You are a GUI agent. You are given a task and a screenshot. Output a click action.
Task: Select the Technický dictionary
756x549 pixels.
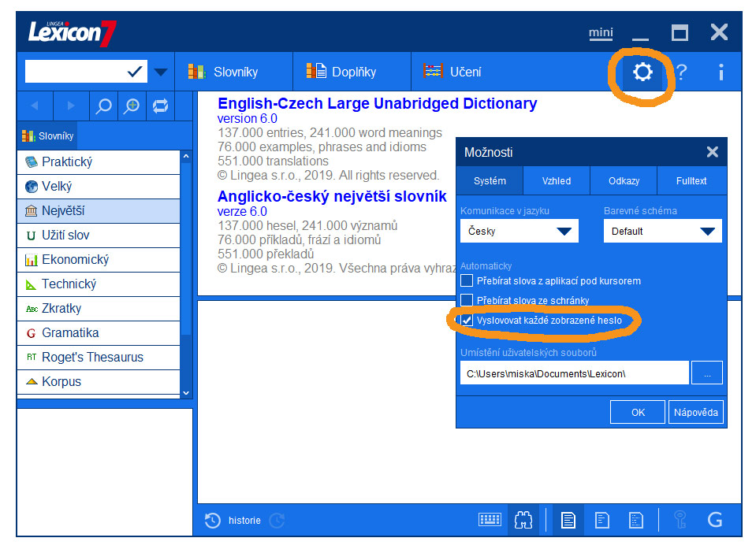(x=99, y=284)
